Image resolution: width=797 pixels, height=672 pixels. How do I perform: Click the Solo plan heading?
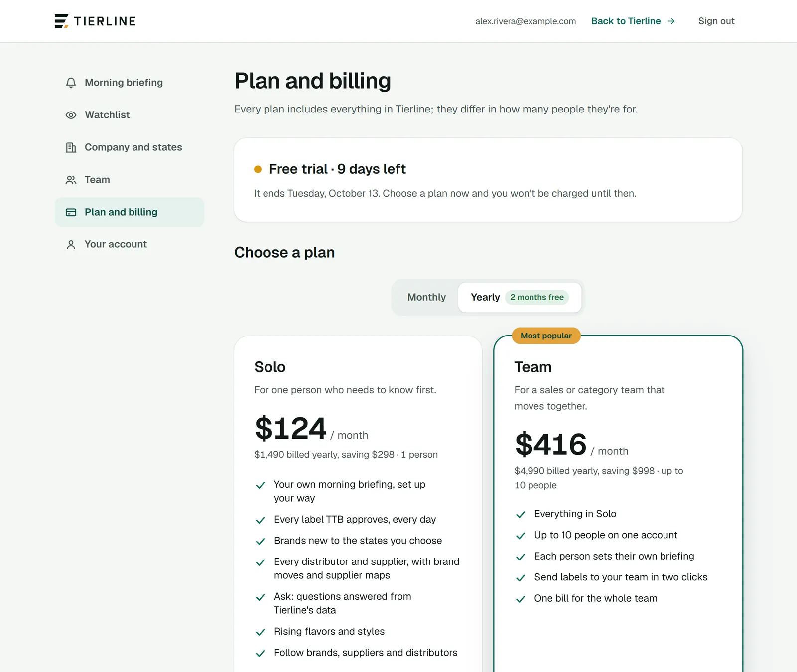click(270, 367)
